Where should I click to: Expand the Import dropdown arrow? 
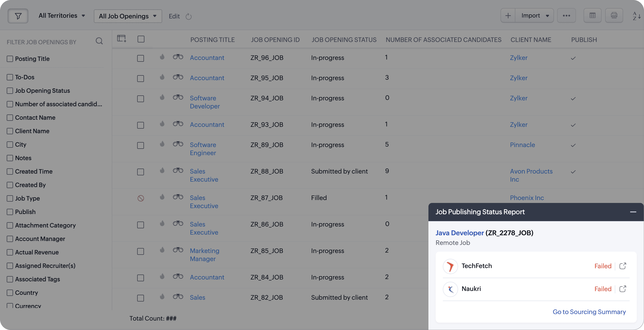point(547,16)
